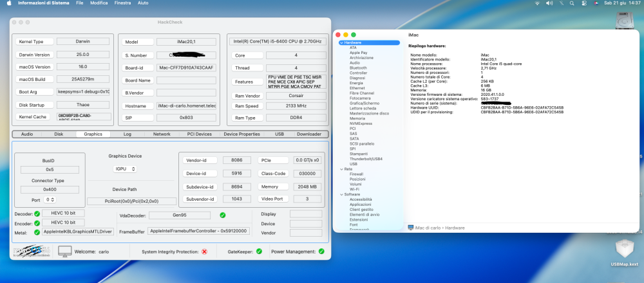This screenshot has height=283, width=644.
Task: Select the USBMap.kext file icon
Action: click(x=624, y=250)
